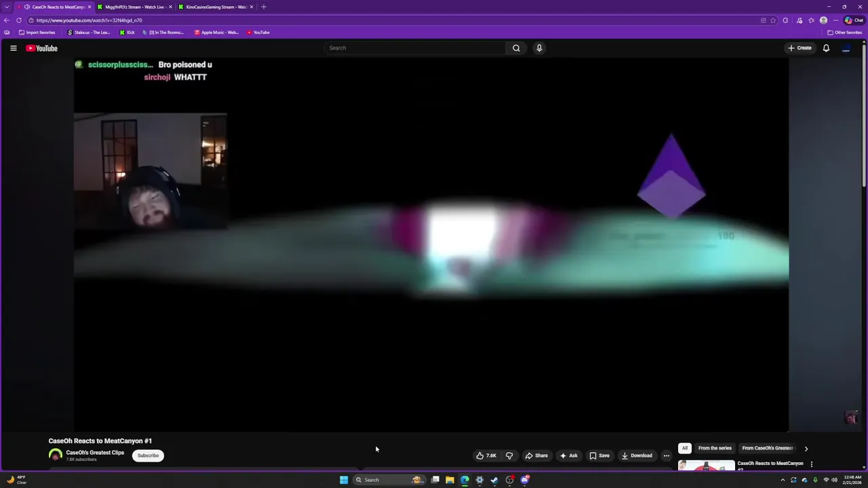This screenshot has height=488, width=868.
Task: Go back in browser history
Action: pyautogui.click(x=7, y=20)
